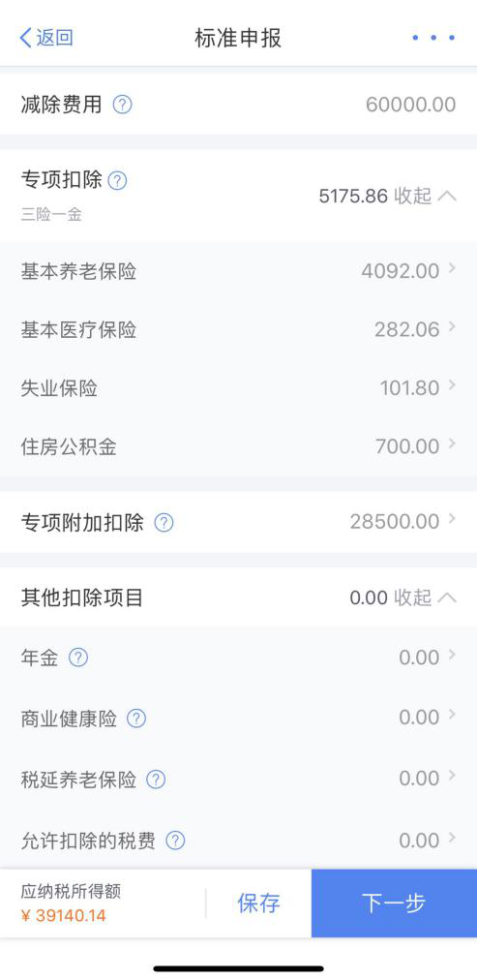Collapse the 专项扣除 section
Viewport: 477px width, 980px height.
426,197
